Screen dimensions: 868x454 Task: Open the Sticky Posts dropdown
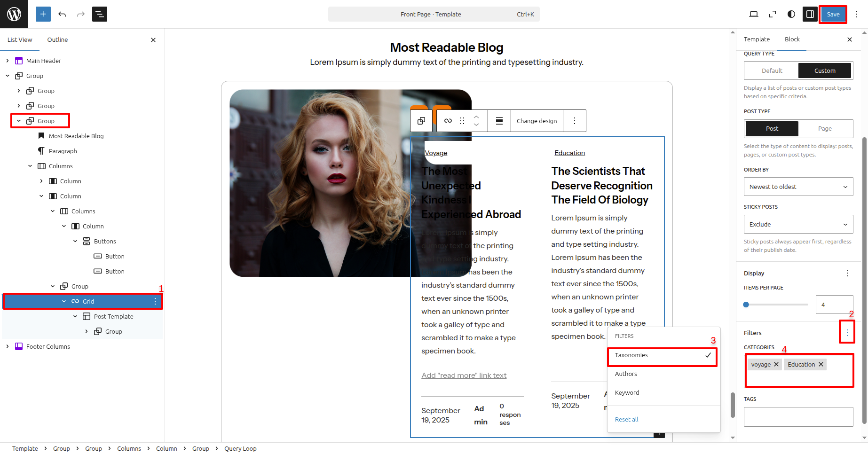click(798, 225)
